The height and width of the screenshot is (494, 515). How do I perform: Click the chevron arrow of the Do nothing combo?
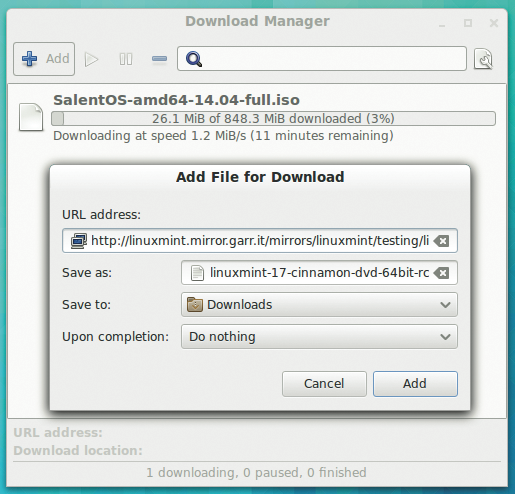[x=445, y=337]
